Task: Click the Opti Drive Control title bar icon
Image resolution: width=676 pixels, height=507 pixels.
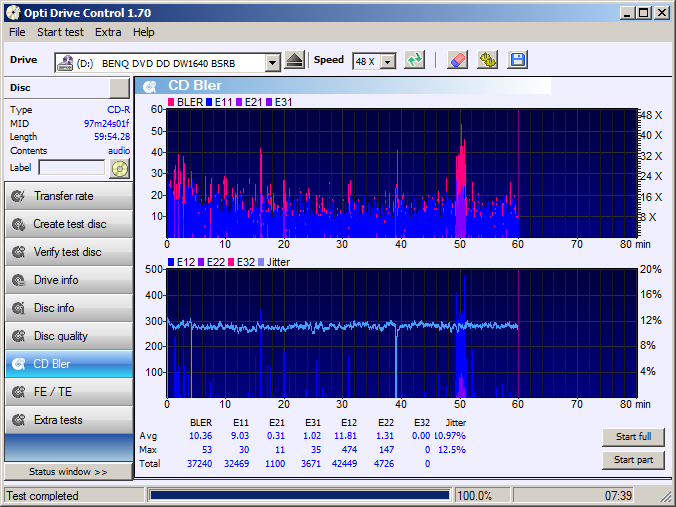Action: (x=13, y=13)
